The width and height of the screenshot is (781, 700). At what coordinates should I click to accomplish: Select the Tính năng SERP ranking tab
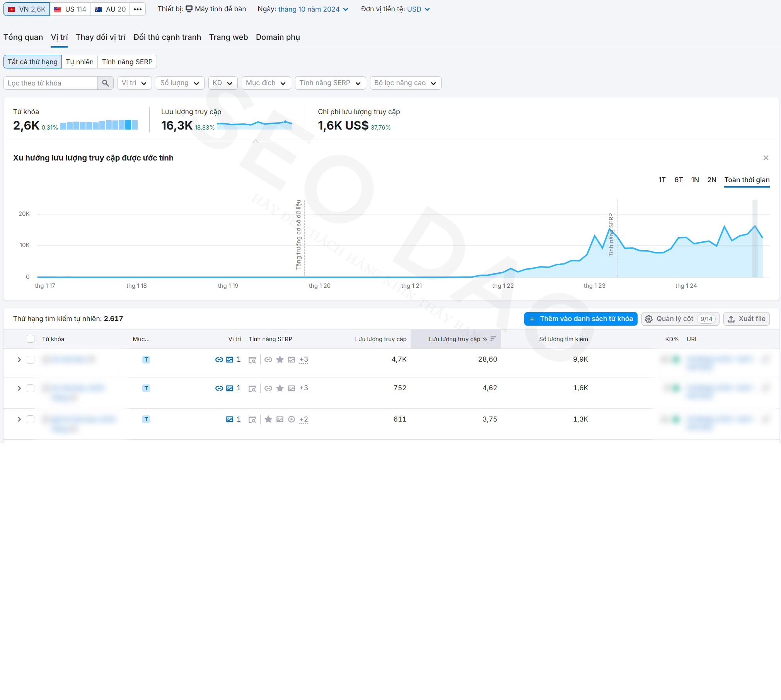127,62
